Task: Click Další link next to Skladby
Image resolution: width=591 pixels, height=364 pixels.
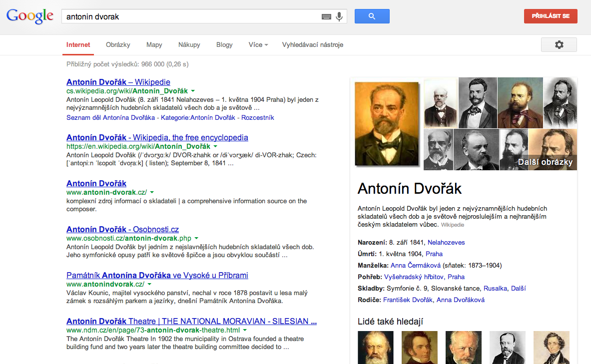Action: pos(518,289)
